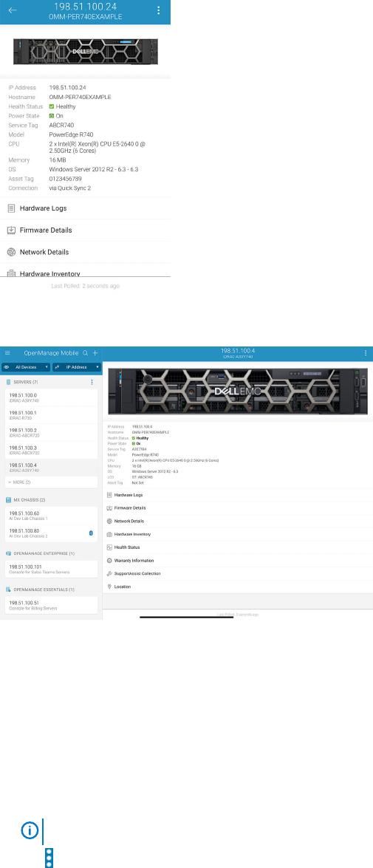
Task: Tap 'Last Polled: 2 seconds ago' status text
Action: pyautogui.click(x=85, y=286)
